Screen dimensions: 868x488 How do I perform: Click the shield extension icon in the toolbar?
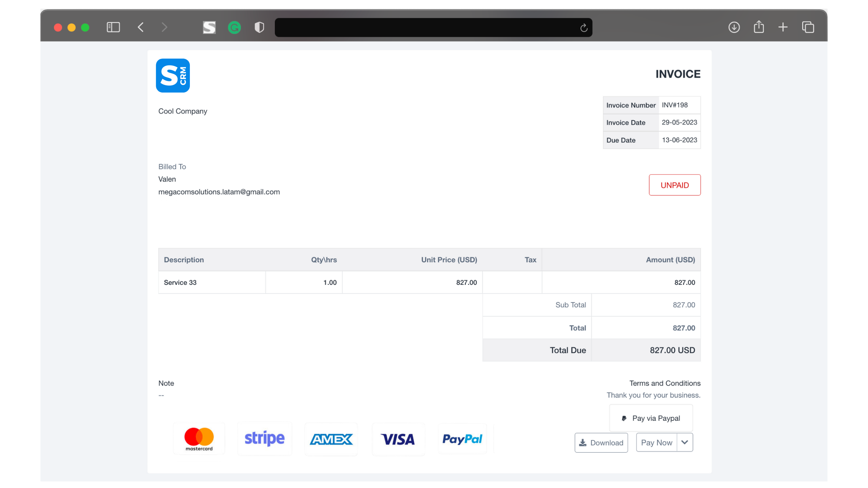point(259,27)
